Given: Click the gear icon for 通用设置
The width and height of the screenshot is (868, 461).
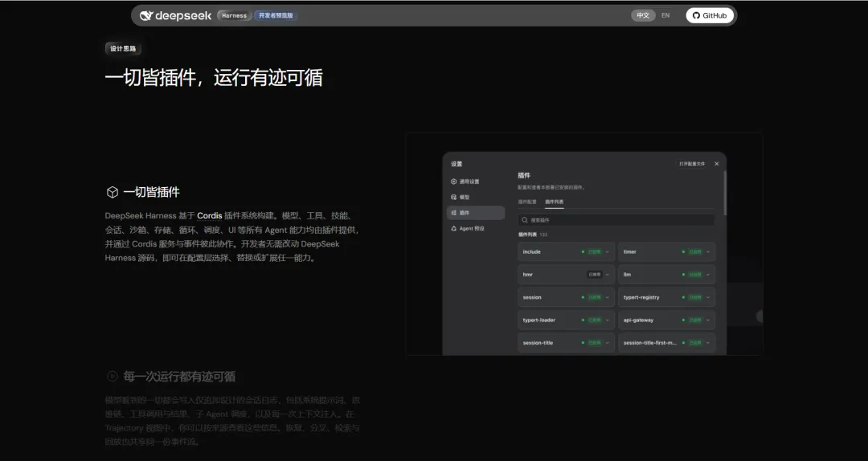Looking at the screenshot, I should click(454, 182).
